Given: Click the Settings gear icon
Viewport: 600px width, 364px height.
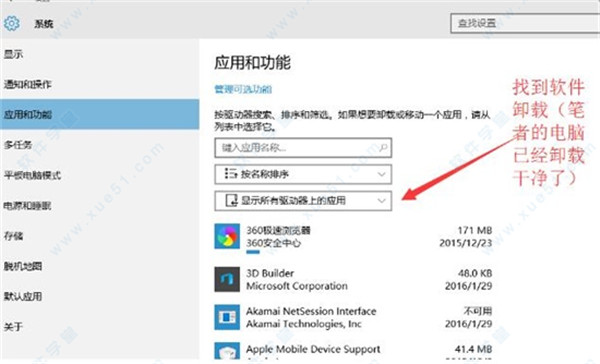Looking at the screenshot, I should click(x=11, y=23).
